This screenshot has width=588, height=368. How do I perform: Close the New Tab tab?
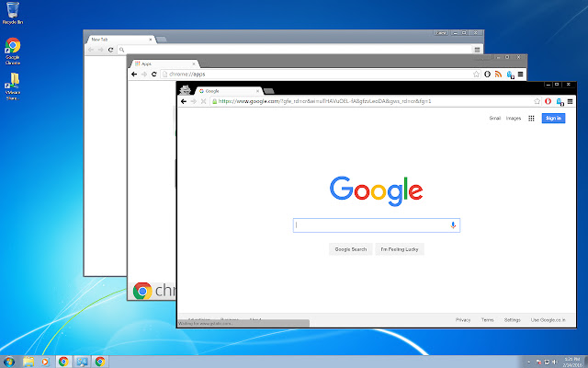(151, 39)
